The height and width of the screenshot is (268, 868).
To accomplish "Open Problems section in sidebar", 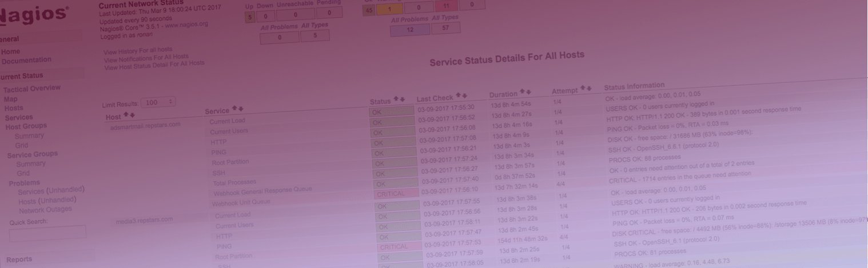I will point(24,183).
